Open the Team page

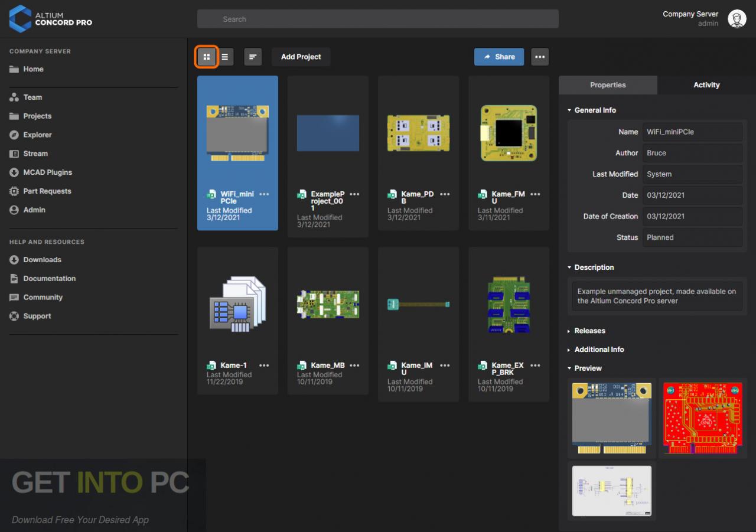(x=26, y=97)
